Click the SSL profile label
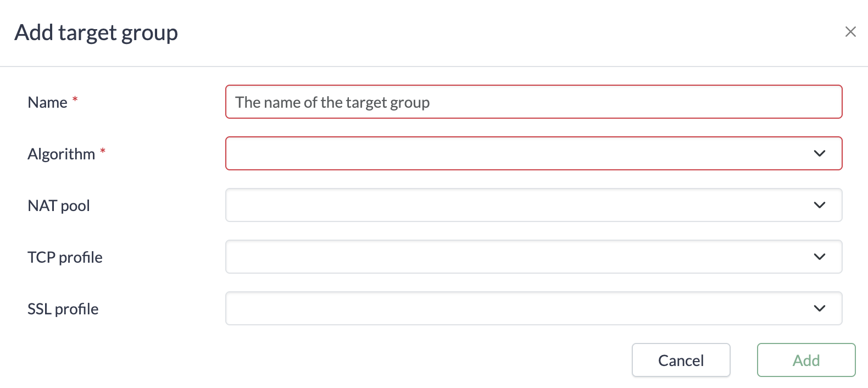The height and width of the screenshot is (388, 868). pyautogui.click(x=63, y=309)
